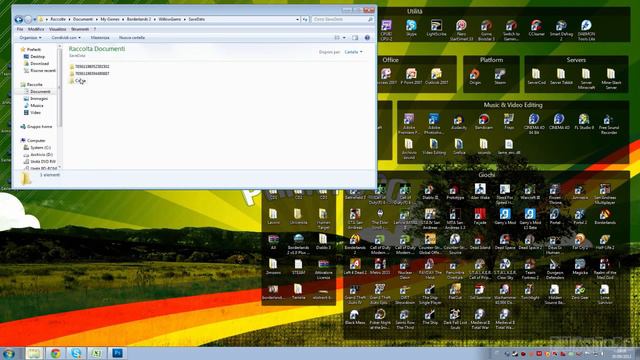Screen dimensions: 640x360
Task: Open the address bar history dropdown arrow
Action: [x=297, y=19]
